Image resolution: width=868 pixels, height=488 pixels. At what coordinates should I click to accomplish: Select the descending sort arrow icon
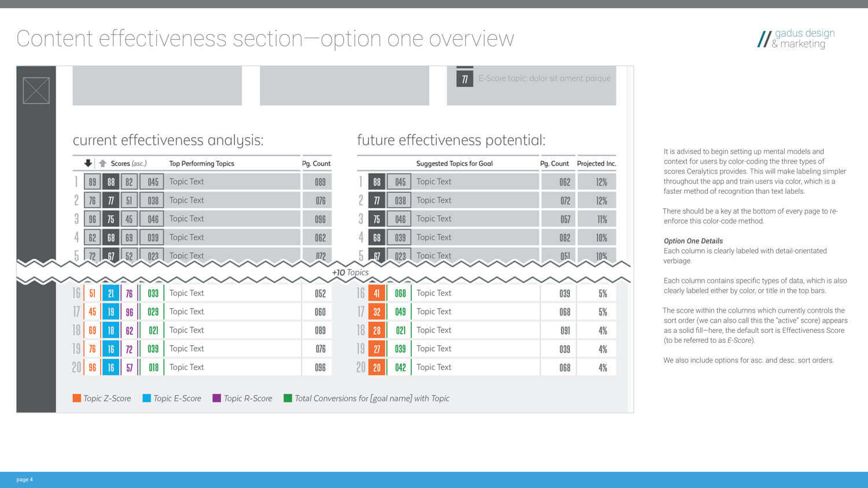point(87,163)
